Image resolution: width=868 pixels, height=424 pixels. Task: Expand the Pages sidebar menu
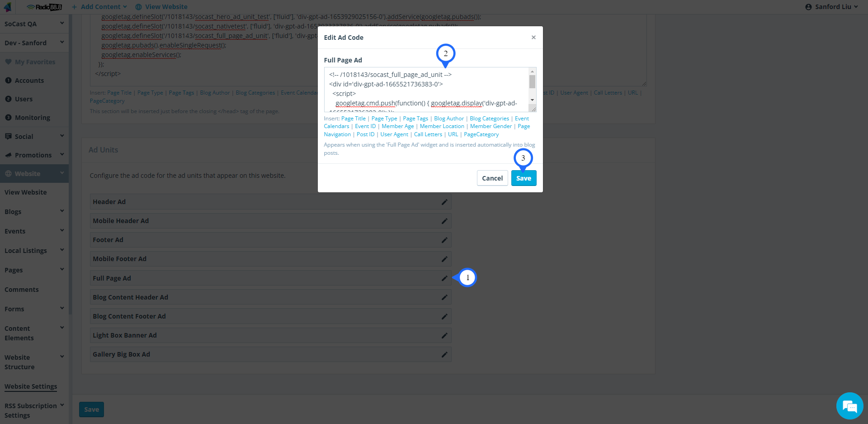tap(34, 270)
